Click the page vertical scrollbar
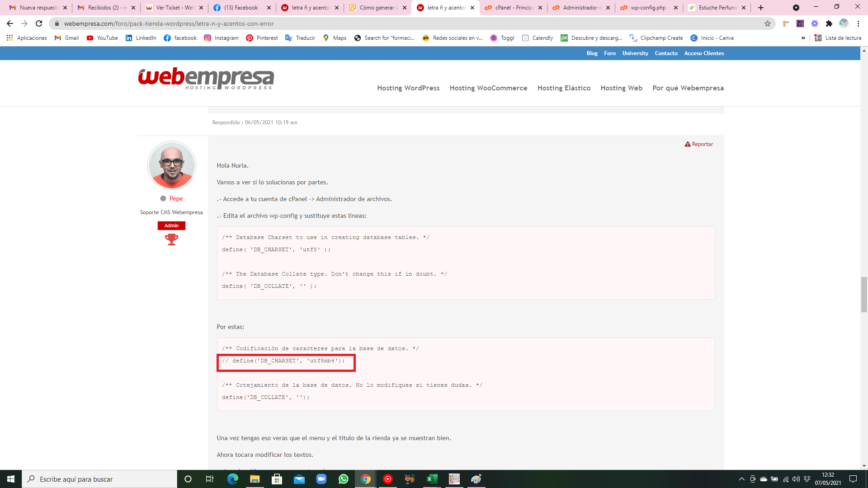Image resolution: width=868 pixels, height=488 pixels. click(864, 295)
